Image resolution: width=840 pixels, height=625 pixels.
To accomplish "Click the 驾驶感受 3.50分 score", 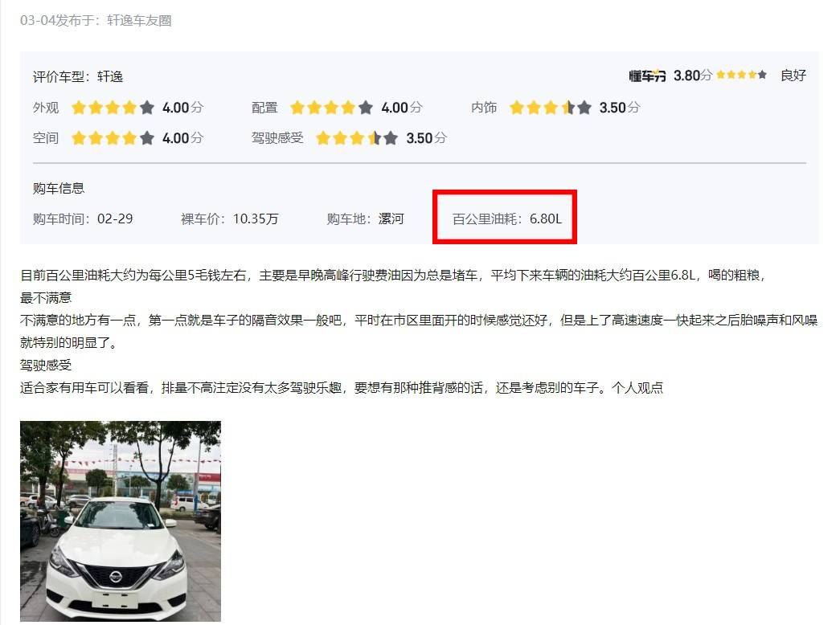I will 426,138.
